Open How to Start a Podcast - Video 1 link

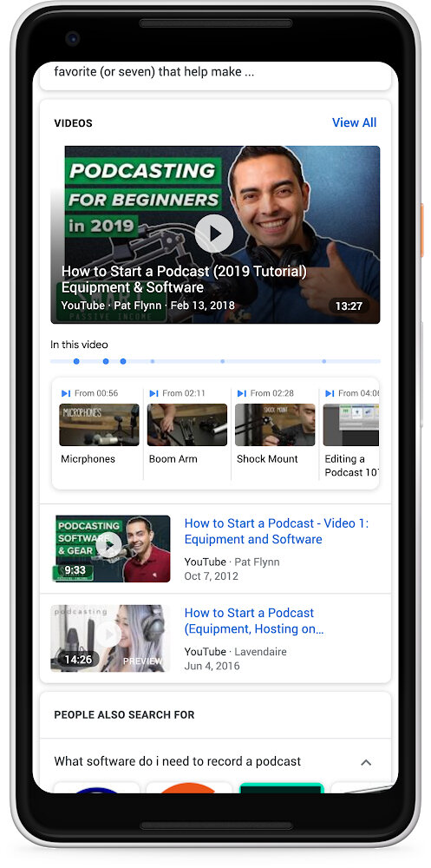[276, 531]
